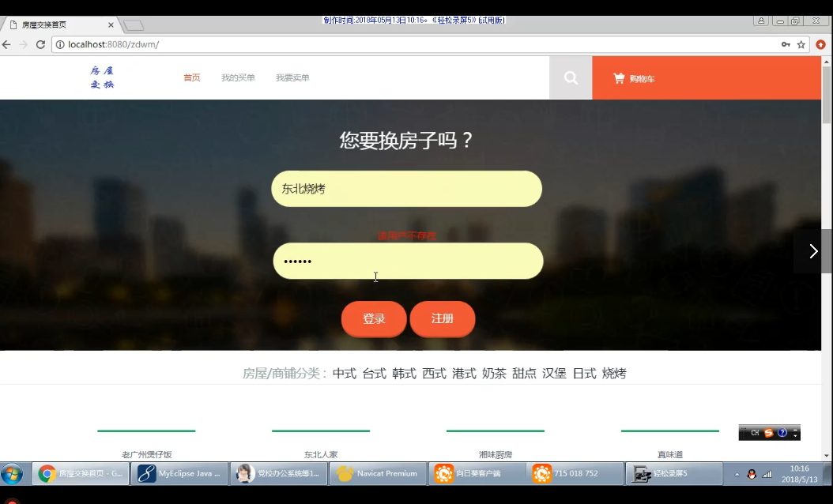The image size is (833, 504).
Task: Show hidden tray icons arrow
Action: 737,474
